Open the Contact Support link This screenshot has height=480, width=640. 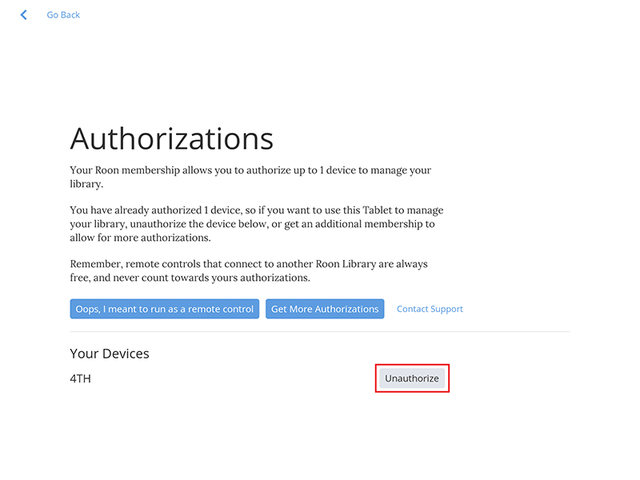[430, 309]
